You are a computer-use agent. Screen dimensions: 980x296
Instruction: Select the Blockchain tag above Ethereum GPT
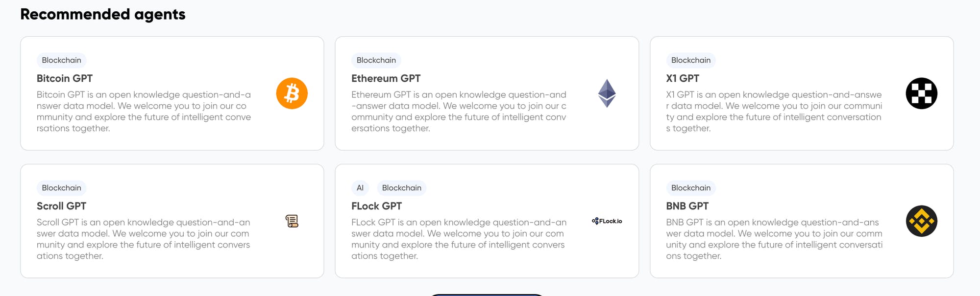coord(376,60)
